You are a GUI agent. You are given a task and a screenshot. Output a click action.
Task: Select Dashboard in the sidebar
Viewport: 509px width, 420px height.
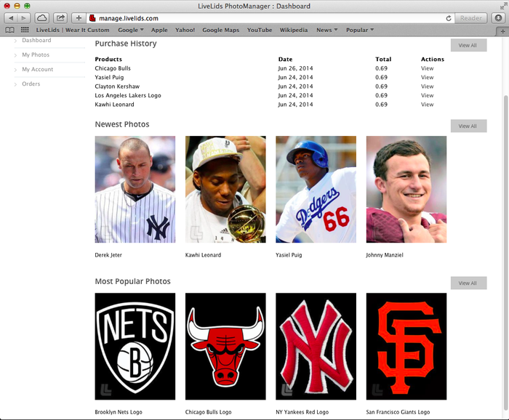click(x=36, y=40)
